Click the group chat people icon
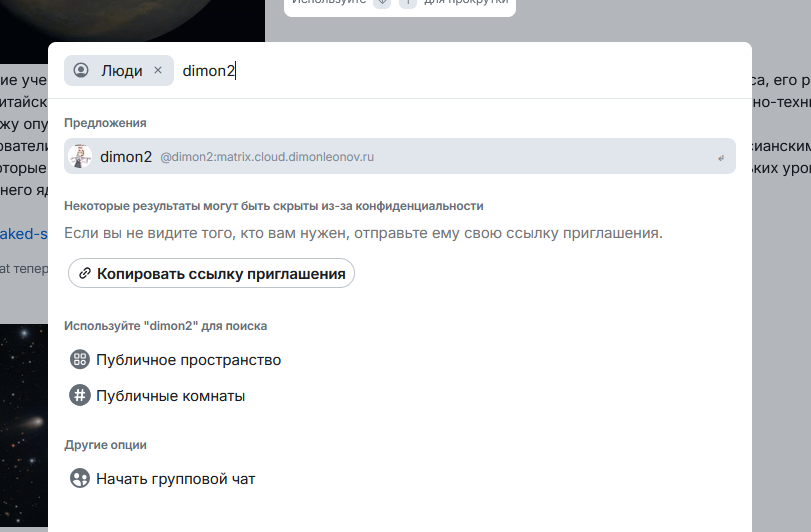 [x=80, y=479]
